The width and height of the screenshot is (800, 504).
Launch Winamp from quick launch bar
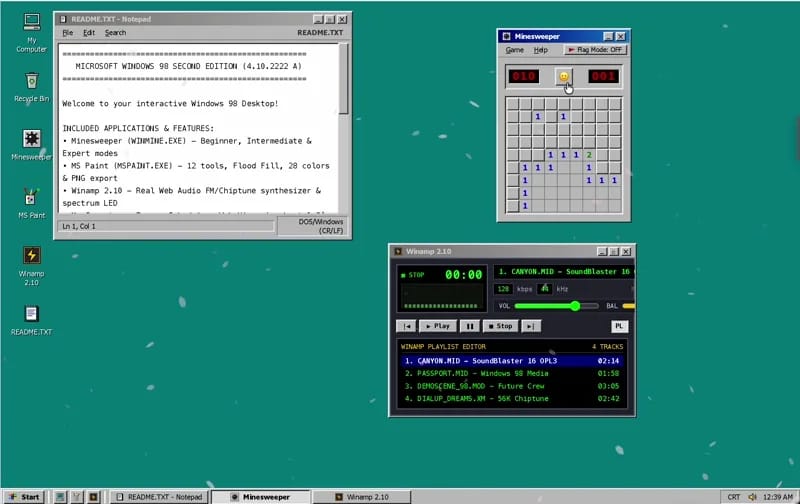point(93,497)
